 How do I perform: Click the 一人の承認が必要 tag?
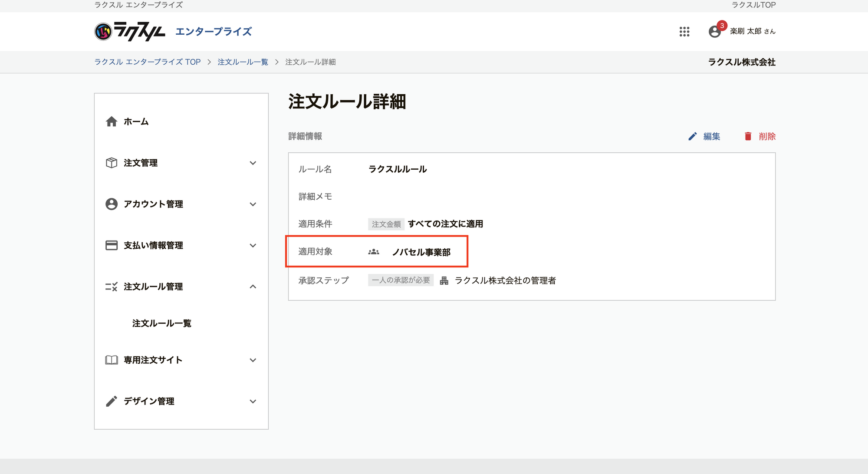pyautogui.click(x=401, y=280)
